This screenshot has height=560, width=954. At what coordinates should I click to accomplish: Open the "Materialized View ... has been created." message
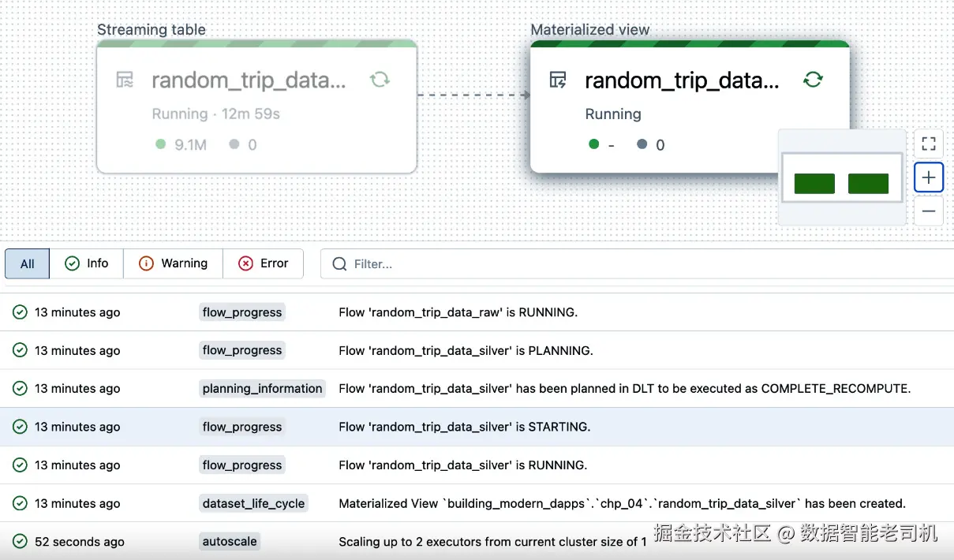[x=622, y=503]
